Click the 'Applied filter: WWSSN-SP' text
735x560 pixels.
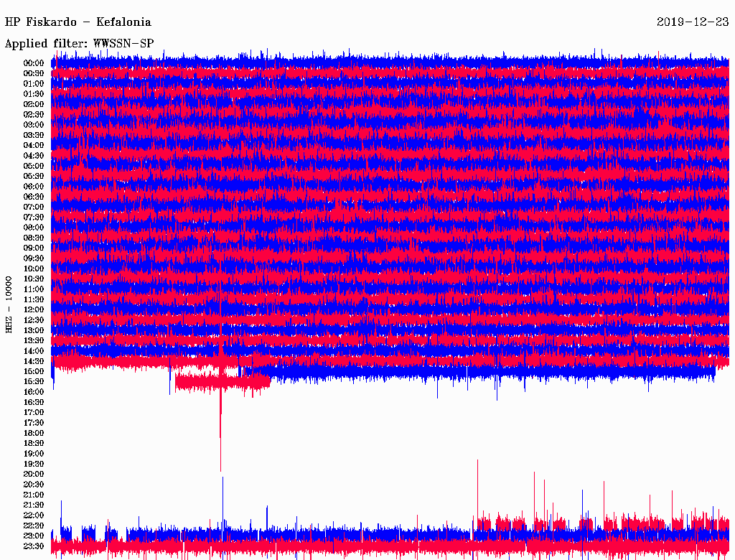pyautogui.click(x=79, y=44)
